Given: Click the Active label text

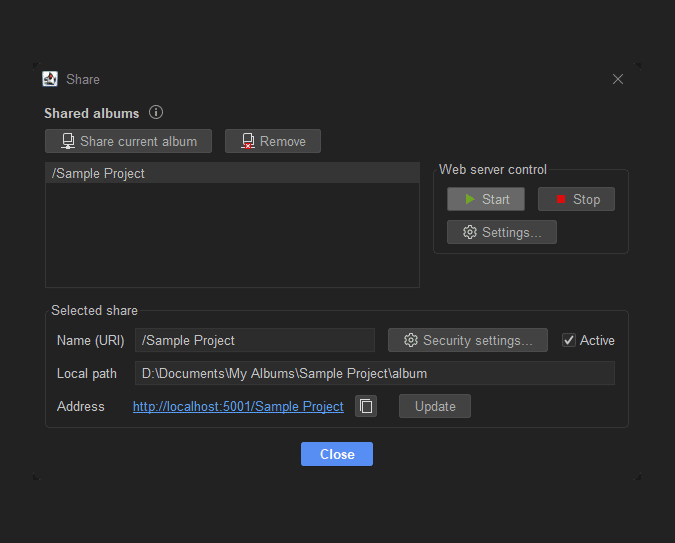Looking at the screenshot, I should coord(597,340).
